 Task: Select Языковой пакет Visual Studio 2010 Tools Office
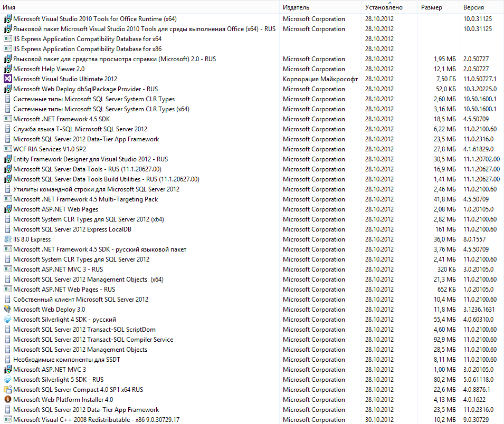[144, 29]
